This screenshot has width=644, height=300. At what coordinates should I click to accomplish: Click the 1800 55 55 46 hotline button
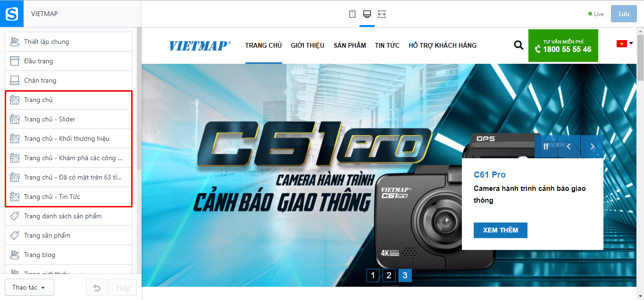pos(563,45)
